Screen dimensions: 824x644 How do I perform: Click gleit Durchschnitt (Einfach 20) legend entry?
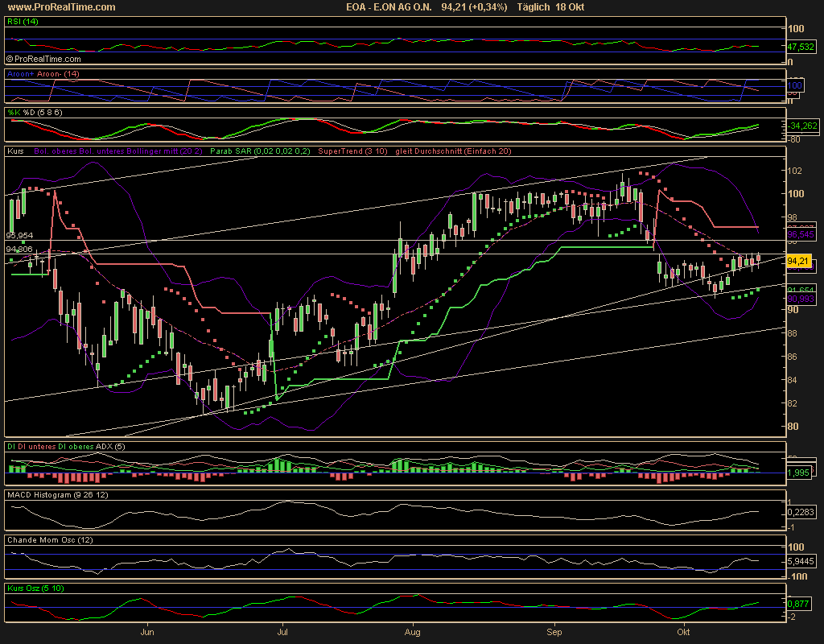pos(453,151)
